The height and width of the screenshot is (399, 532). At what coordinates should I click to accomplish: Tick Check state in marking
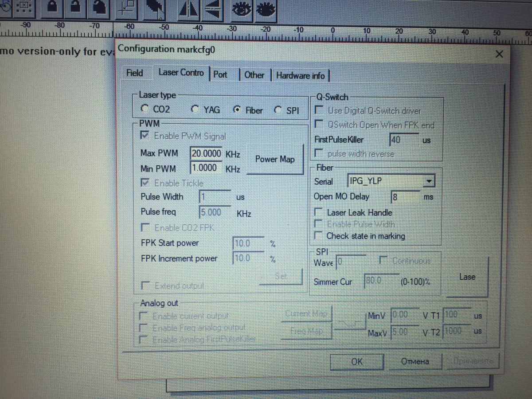[x=318, y=236]
